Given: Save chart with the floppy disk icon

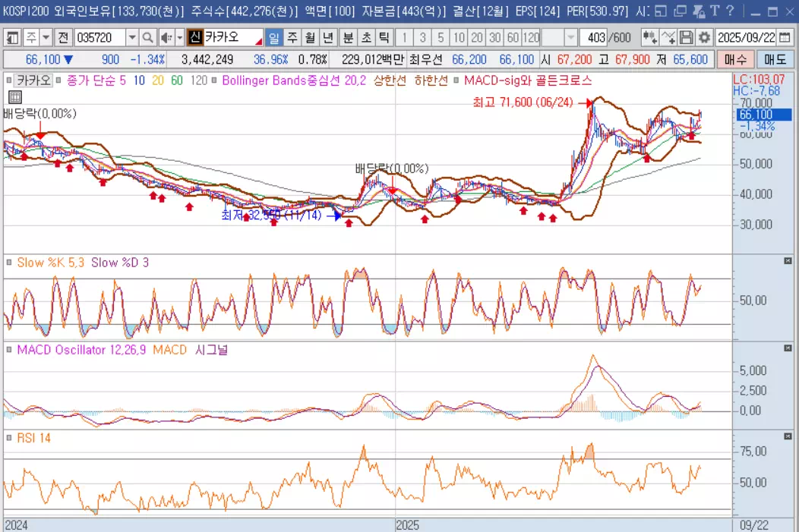Looking at the screenshot, I should pos(687,38).
